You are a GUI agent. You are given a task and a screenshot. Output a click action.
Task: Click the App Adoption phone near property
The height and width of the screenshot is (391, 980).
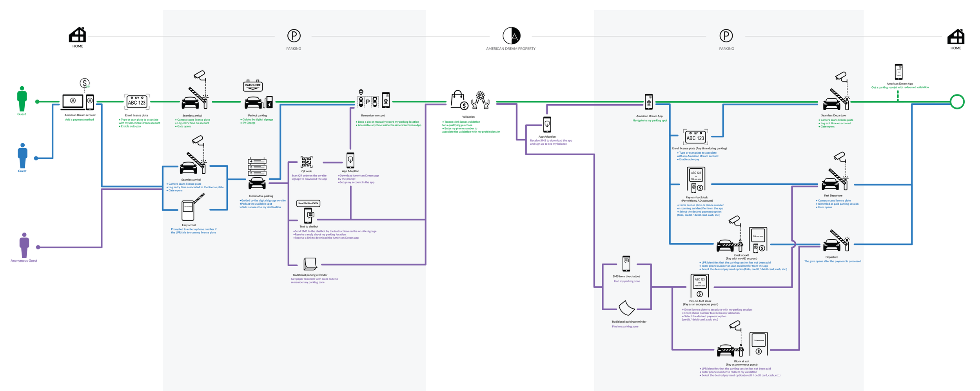point(547,125)
